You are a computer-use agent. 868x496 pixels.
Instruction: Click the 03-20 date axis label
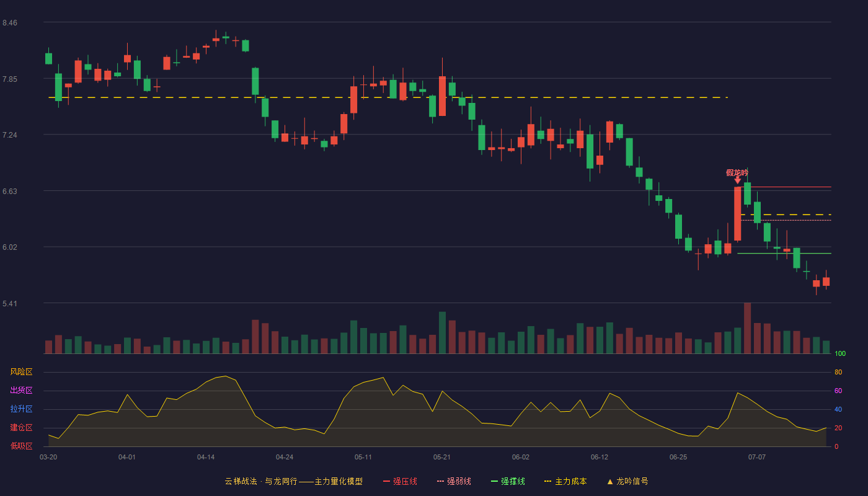click(48, 457)
